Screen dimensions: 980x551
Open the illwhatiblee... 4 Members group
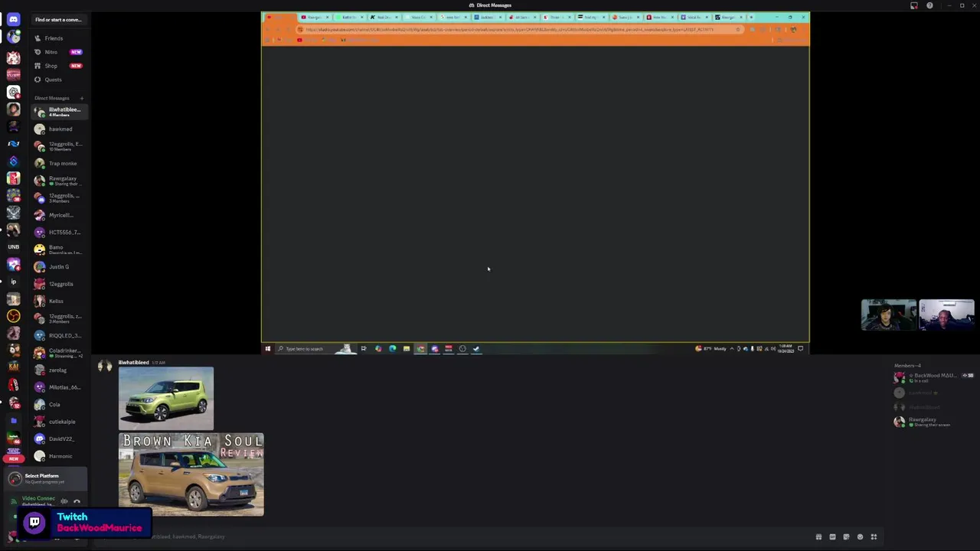[60, 112]
